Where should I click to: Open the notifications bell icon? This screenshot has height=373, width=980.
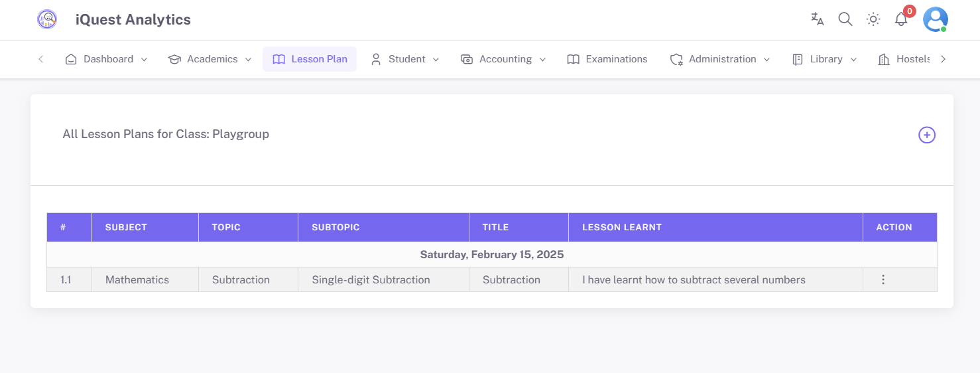point(900,19)
